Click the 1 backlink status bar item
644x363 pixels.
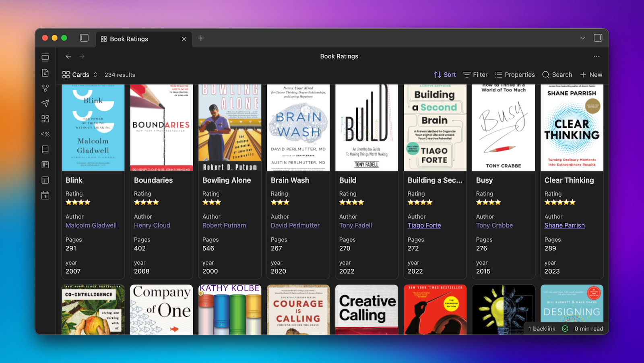coord(542,329)
